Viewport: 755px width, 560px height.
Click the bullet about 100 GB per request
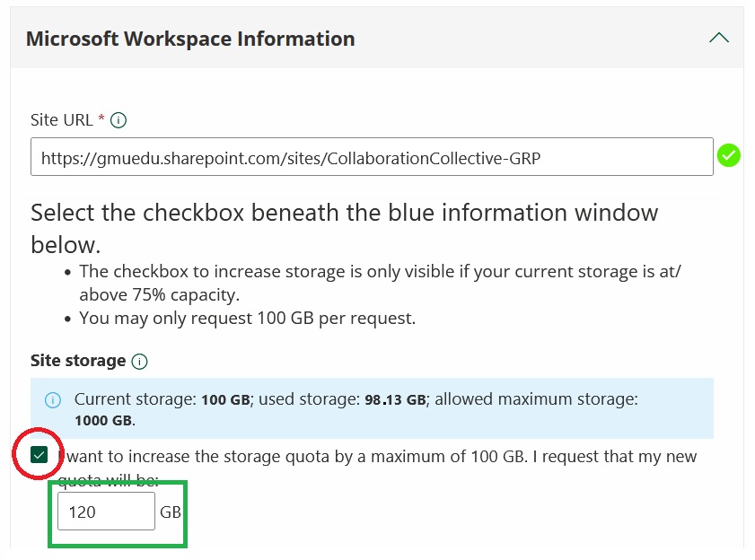pyautogui.click(x=247, y=318)
